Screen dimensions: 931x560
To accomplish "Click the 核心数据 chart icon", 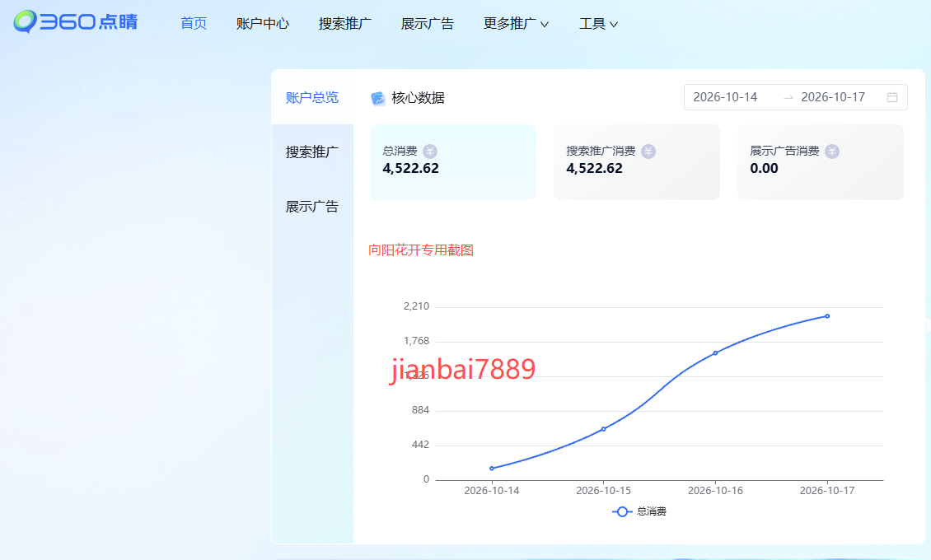I will (x=377, y=98).
